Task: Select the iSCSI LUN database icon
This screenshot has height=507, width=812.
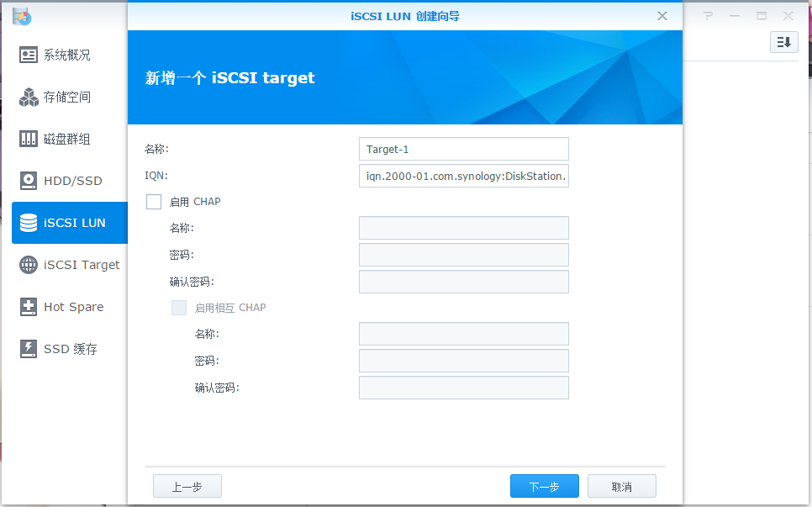Action: (x=29, y=223)
